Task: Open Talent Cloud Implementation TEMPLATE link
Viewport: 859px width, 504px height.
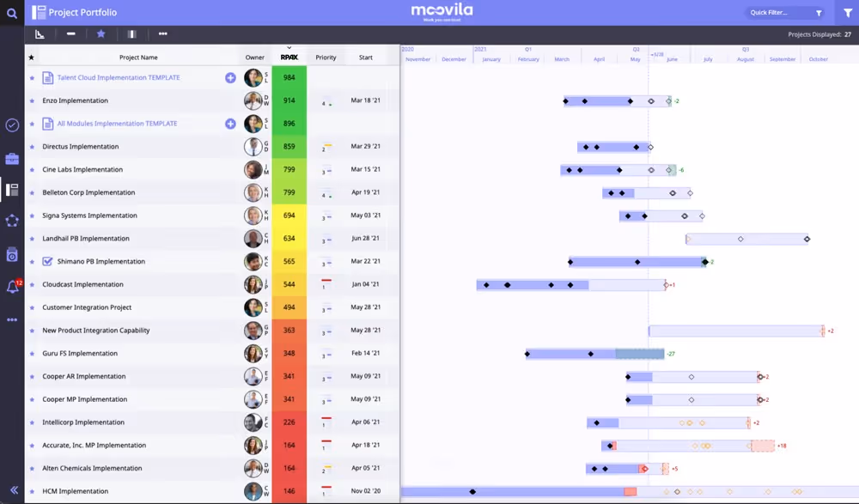Action: [119, 78]
